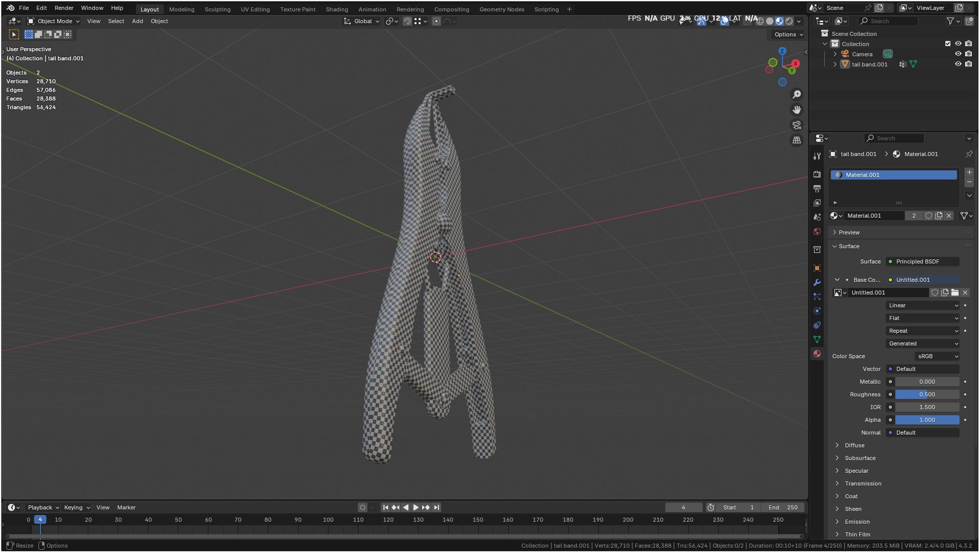
Task: Click the Alpha slider
Action: tap(927, 420)
